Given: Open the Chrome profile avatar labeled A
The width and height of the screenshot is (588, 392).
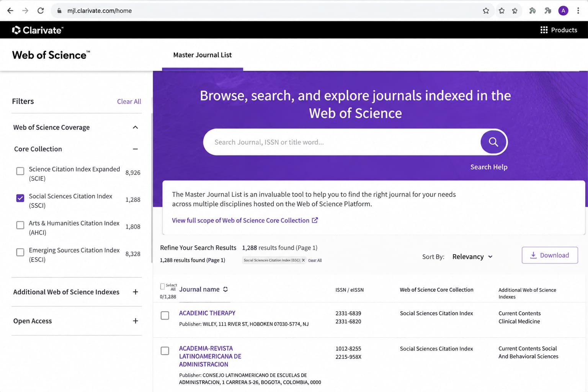Looking at the screenshot, I should [563, 11].
